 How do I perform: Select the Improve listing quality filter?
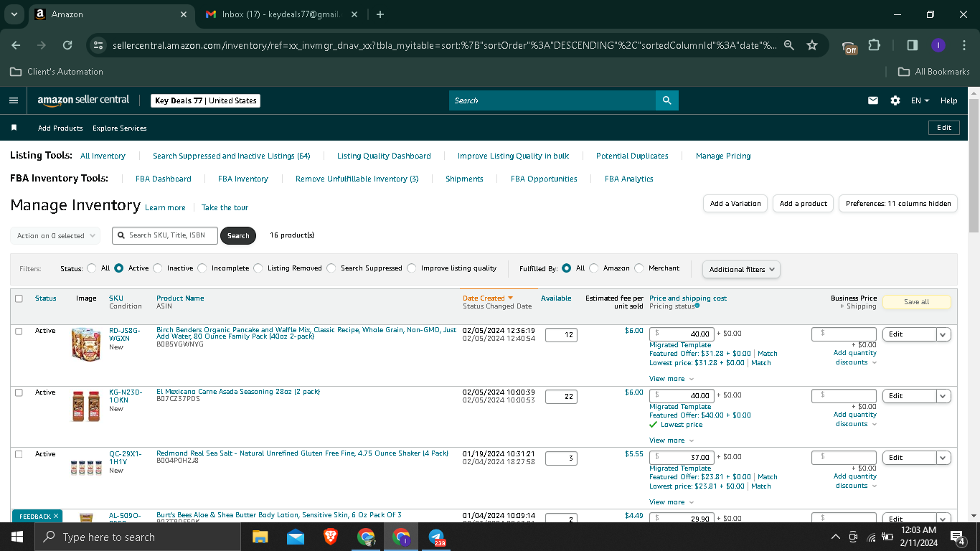coord(411,268)
